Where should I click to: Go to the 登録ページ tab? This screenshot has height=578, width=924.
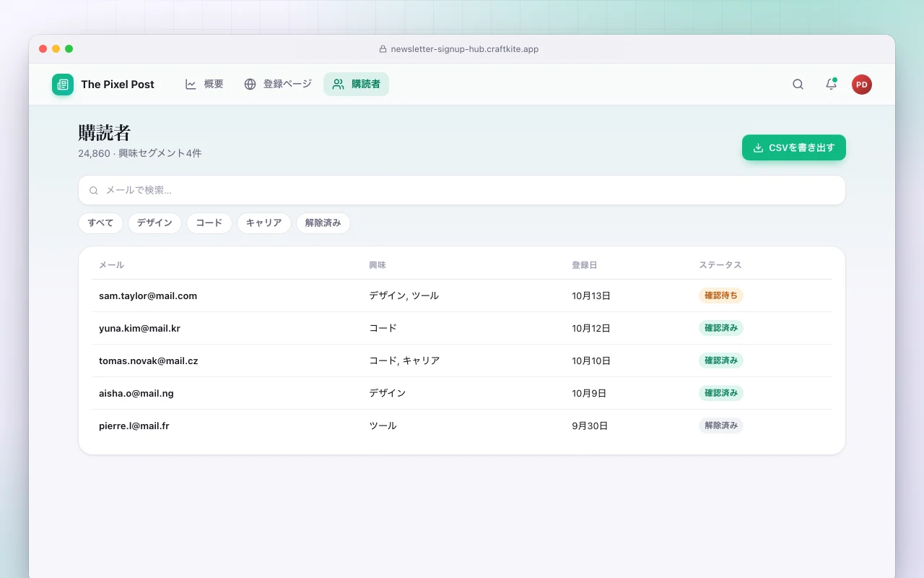tap(278, 85)
